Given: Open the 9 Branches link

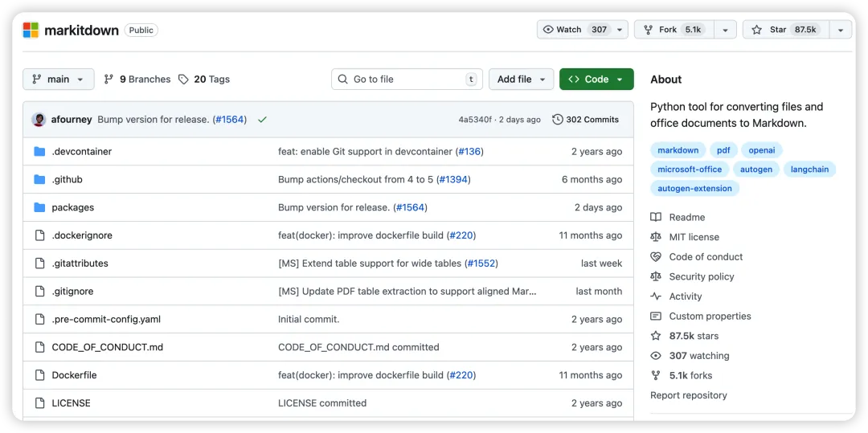Looking at the screenshot, I should click(137, 80).
